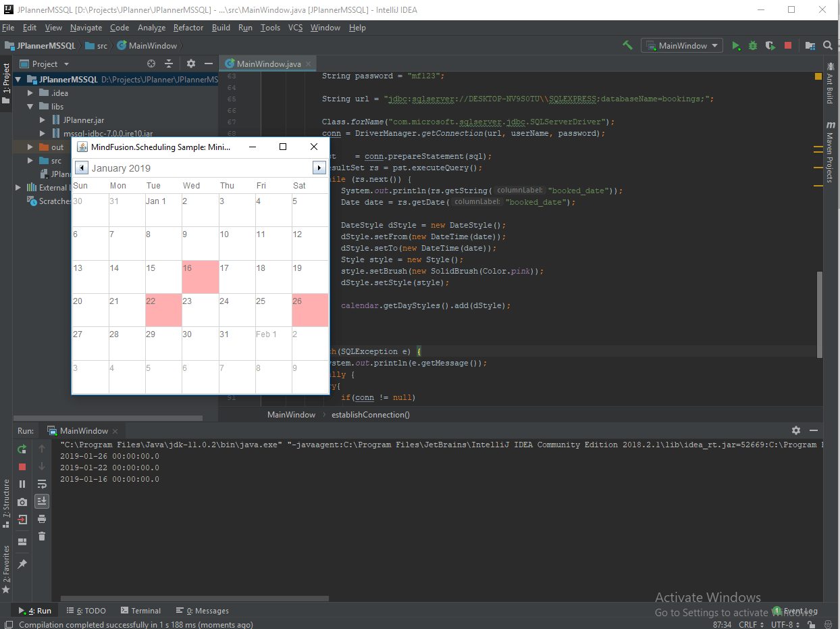Open Run panel settings gear
This screenshot has height=629, width=840.
[x=796, y=430]
